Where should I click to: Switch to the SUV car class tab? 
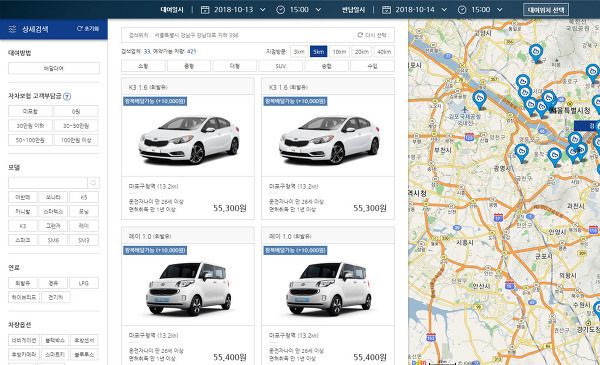(280, 66)
